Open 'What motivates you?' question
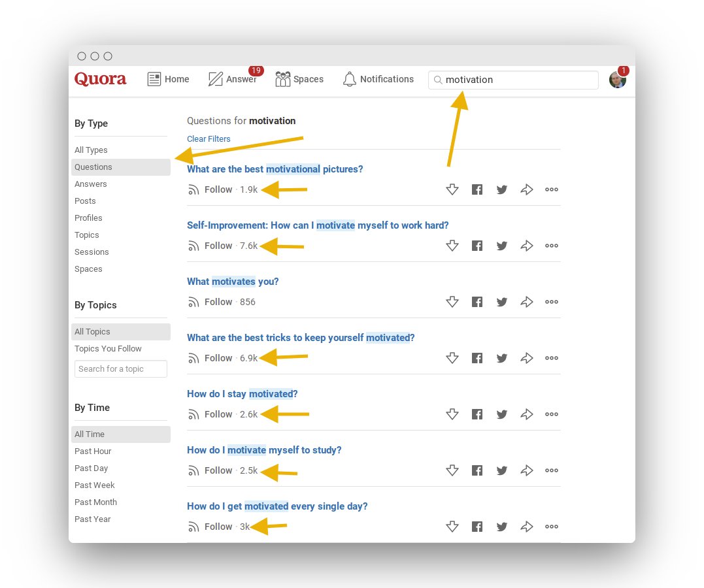Image resolution: width=704 pixels, height=588 pixels. click(x=233, y=282)
